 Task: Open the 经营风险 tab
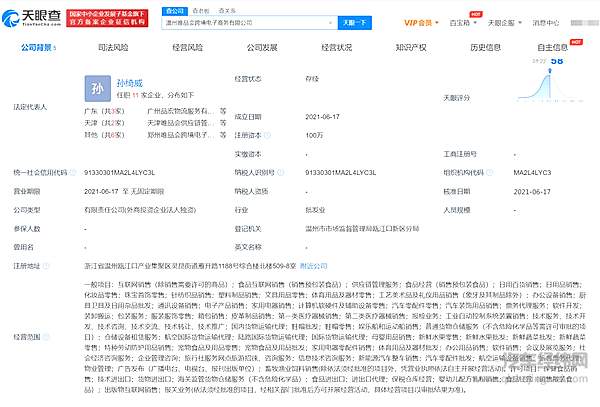click(188, 47)
